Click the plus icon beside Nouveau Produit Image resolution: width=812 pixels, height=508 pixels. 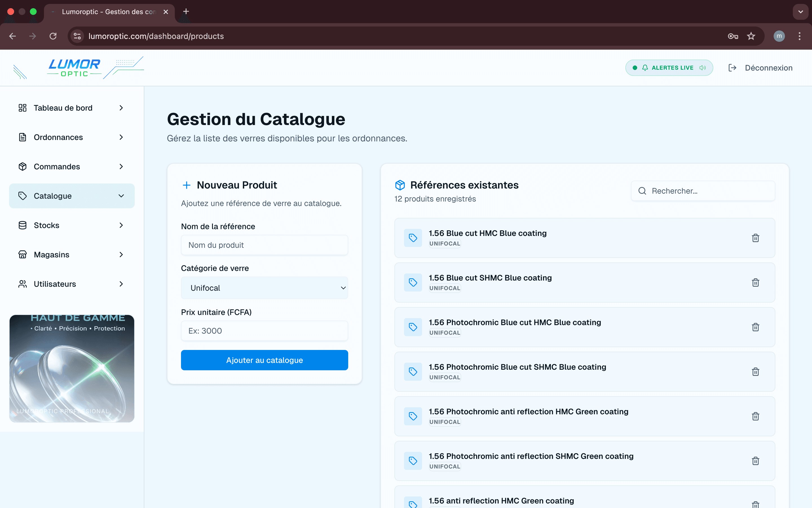click(187, 185)
